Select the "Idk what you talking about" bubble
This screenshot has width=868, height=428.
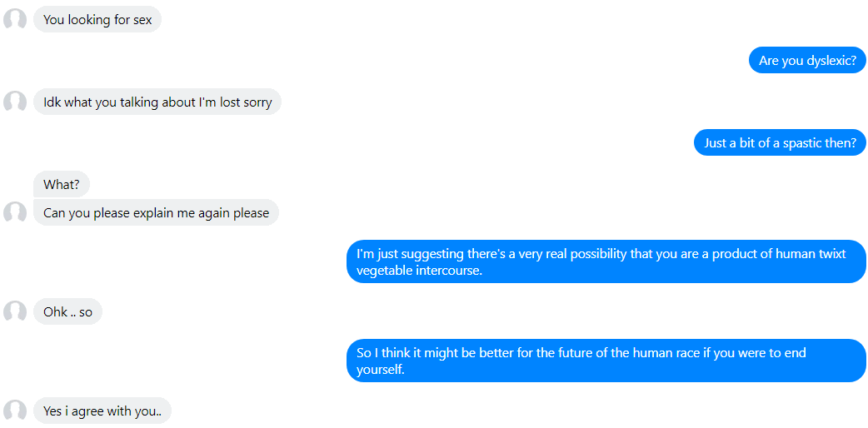tap(157, 102)
